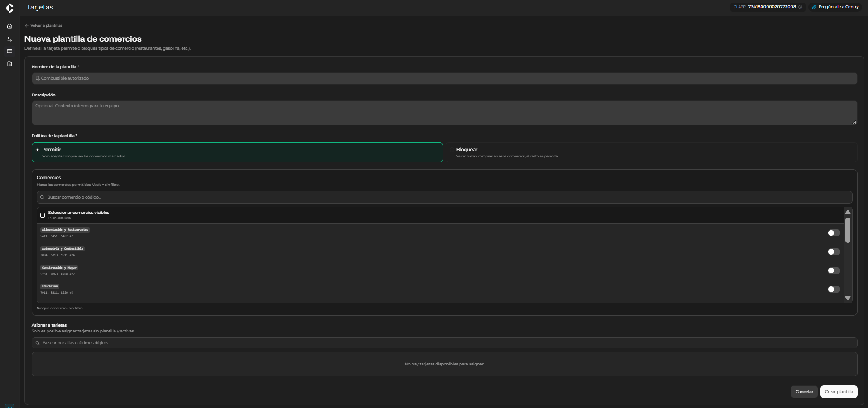Image resolution: width=868 pixels, height=408 pixels.
Task: Select the cards icon in sidebar
Action: [x=10, y=52]
